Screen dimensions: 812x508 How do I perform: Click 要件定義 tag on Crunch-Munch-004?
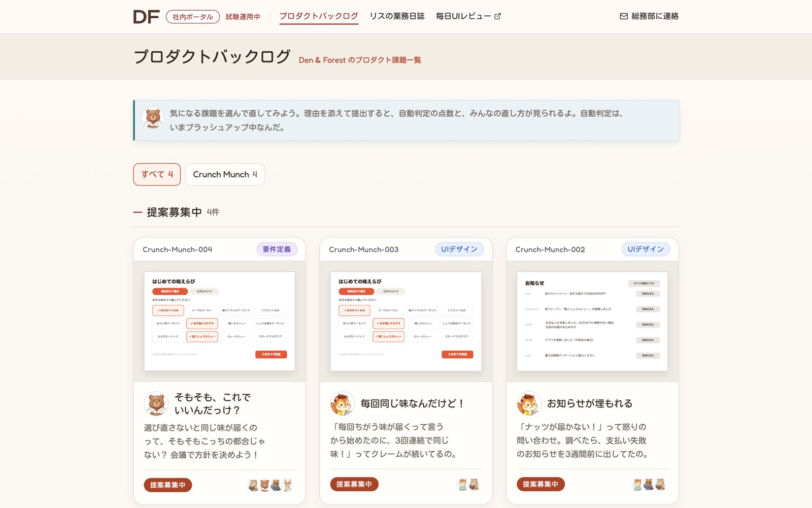(x=277, y=249)
